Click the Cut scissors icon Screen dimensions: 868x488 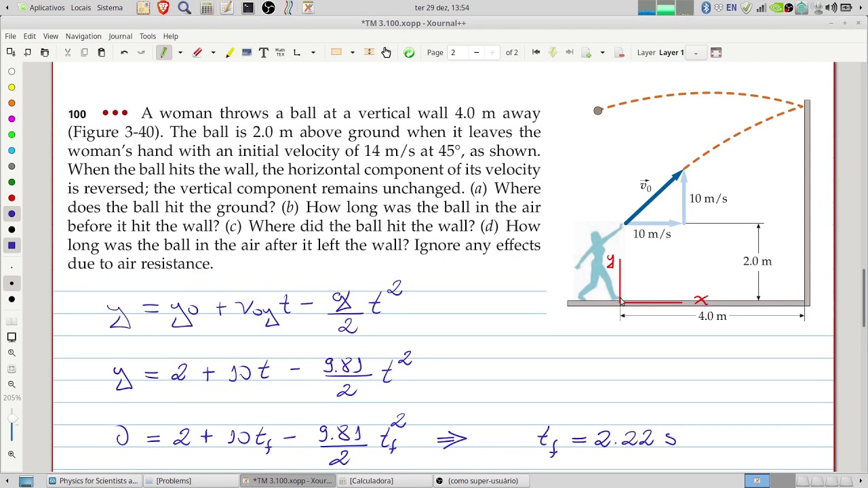68,52
